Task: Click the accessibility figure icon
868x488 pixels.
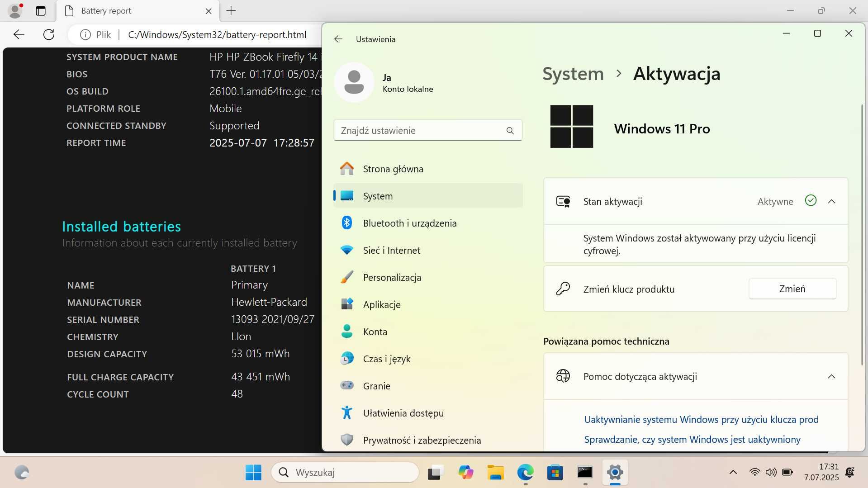Action: pos(347,412)
